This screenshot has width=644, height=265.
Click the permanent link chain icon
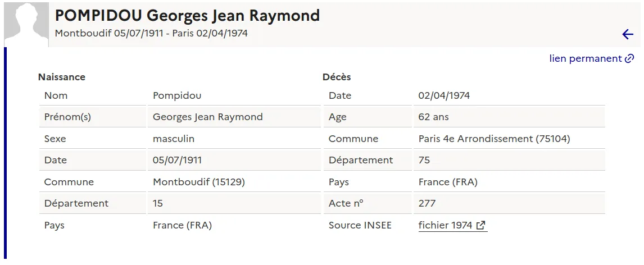tap(629, 58)
